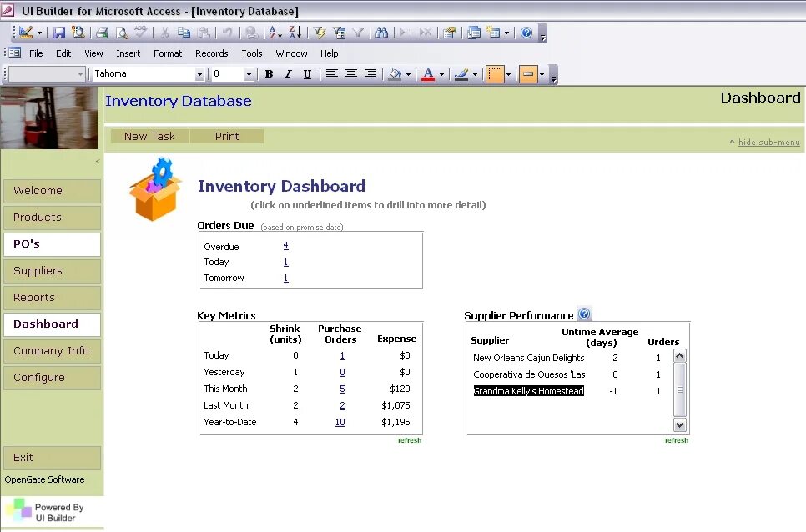Click the Font Color red A
The height and width of the screenshot is (532, 806).
(428, 74)
